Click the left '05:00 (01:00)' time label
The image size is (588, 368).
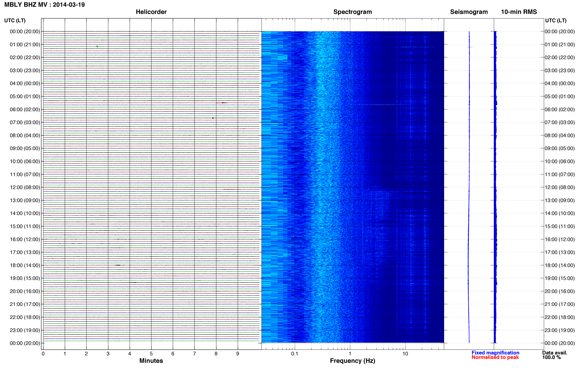tap(25, 96)
